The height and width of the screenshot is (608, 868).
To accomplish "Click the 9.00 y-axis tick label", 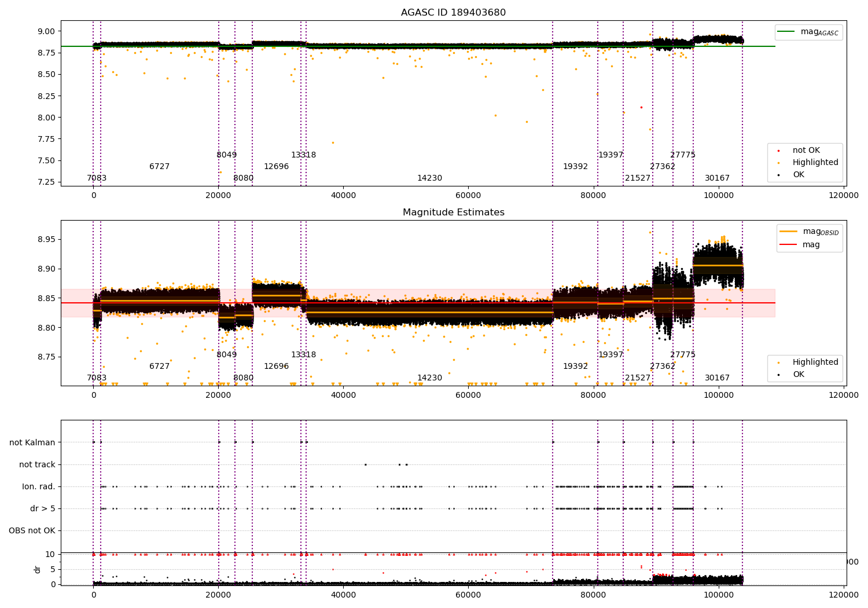I will (47, 31).
